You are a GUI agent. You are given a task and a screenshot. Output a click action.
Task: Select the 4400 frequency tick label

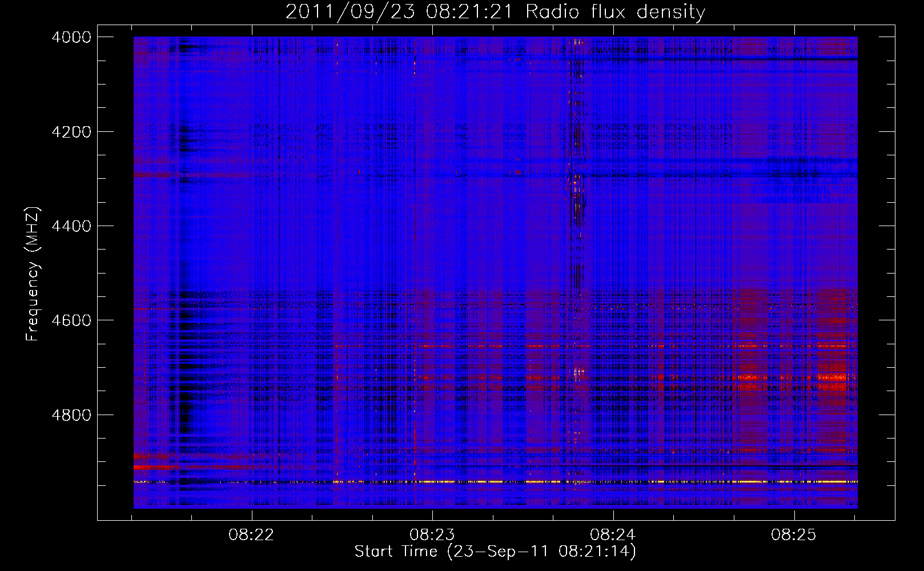click(x=71, y=226)
